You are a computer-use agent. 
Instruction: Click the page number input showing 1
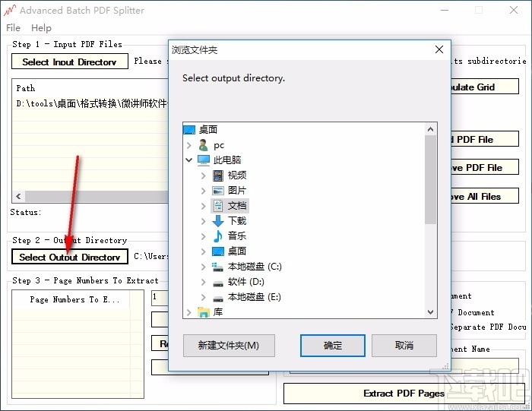[x=160, y=298]
